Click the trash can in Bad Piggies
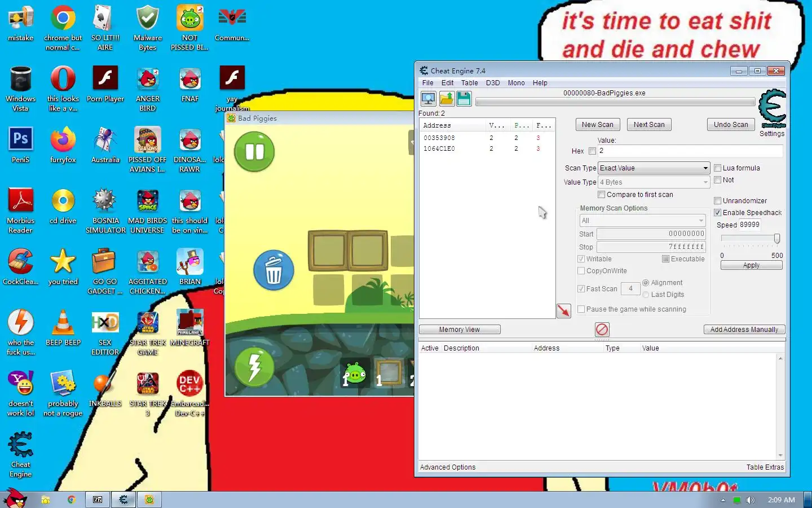The width and height of the screenshot is (812, 508). (273, 270)
